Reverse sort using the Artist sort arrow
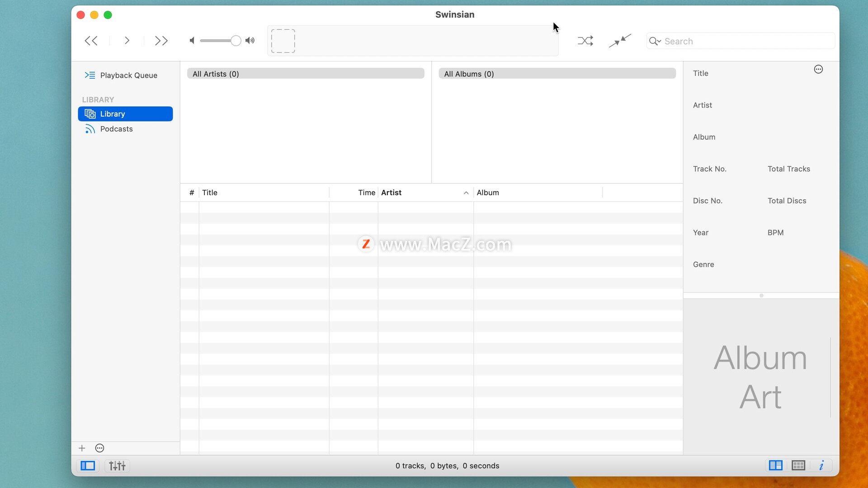Image resolution: width=868 pixels, height=488 pixels. 466,193
